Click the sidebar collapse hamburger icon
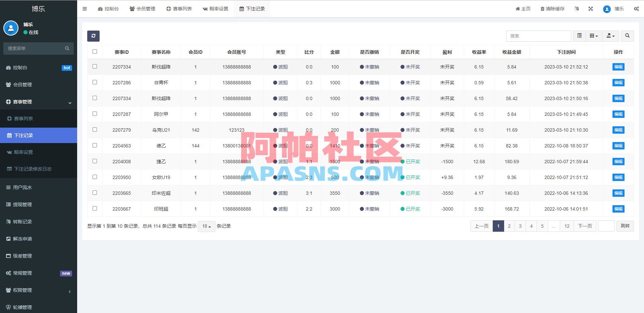The image size is (644, 313). (x=85, y=9)
